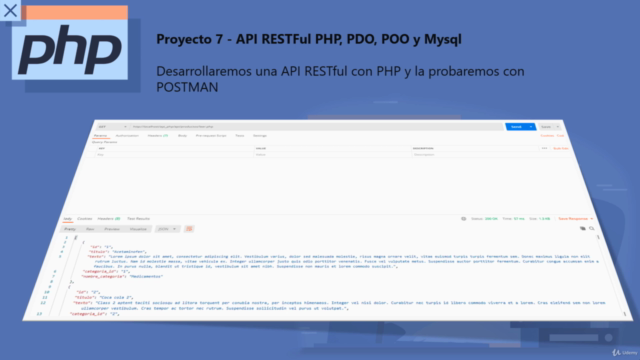Open the Save Response dropdown
The image size is (640, 360).
click(x=576, y=219)
